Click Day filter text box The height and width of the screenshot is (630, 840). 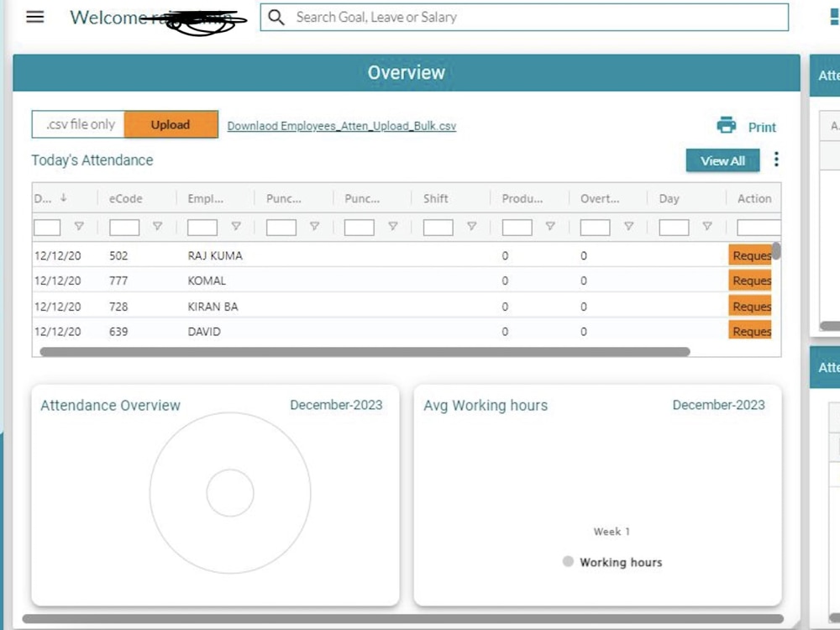point(674,227)
